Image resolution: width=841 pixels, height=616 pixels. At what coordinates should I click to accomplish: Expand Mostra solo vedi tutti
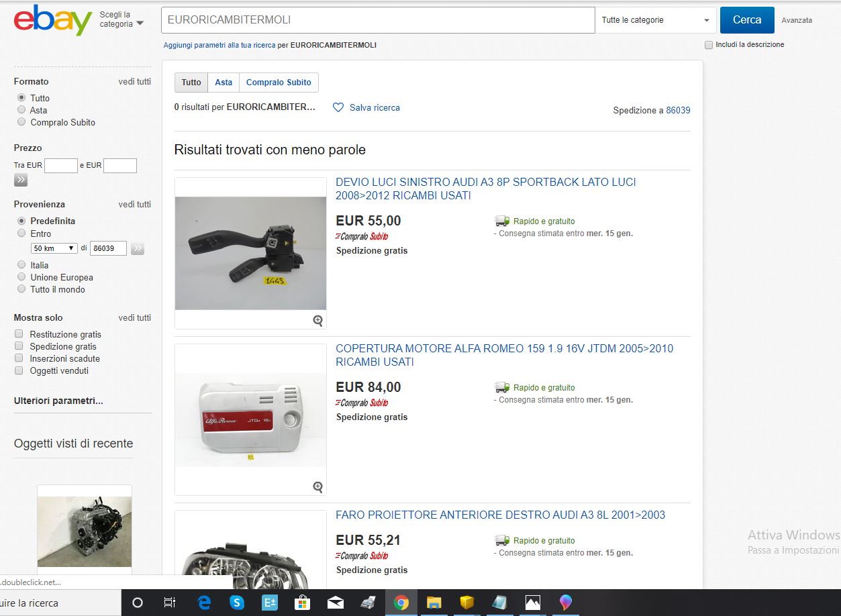pos(135,317)
